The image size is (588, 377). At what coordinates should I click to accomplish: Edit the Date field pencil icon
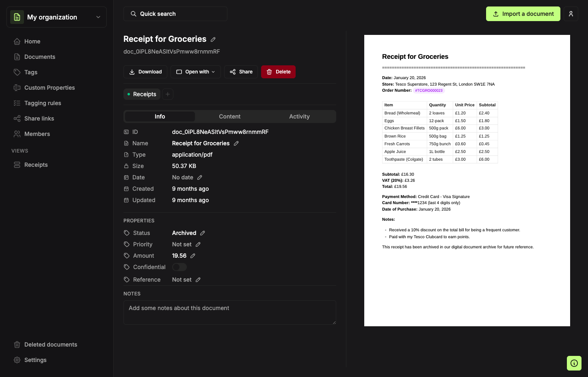pos(200,177)
